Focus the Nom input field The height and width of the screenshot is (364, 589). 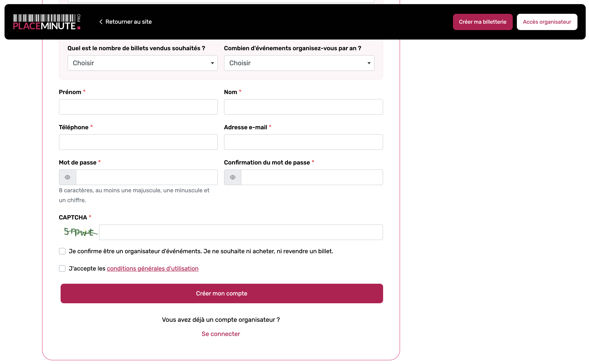point(303,107)
